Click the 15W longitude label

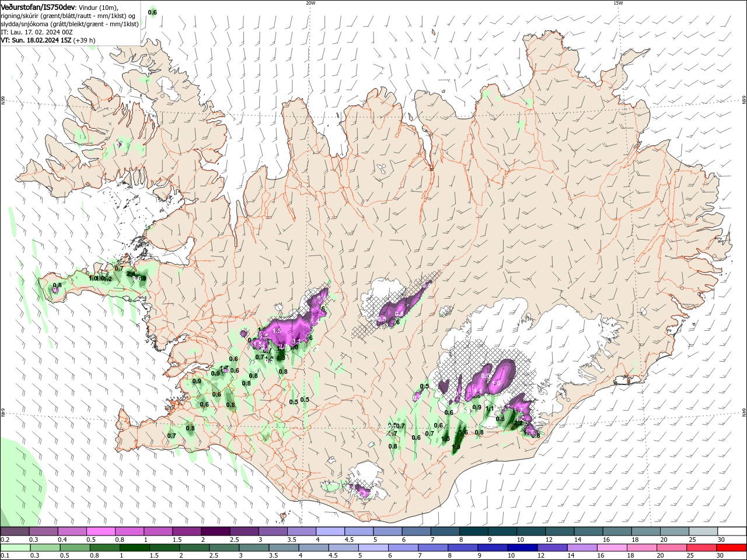pos(618,3)
